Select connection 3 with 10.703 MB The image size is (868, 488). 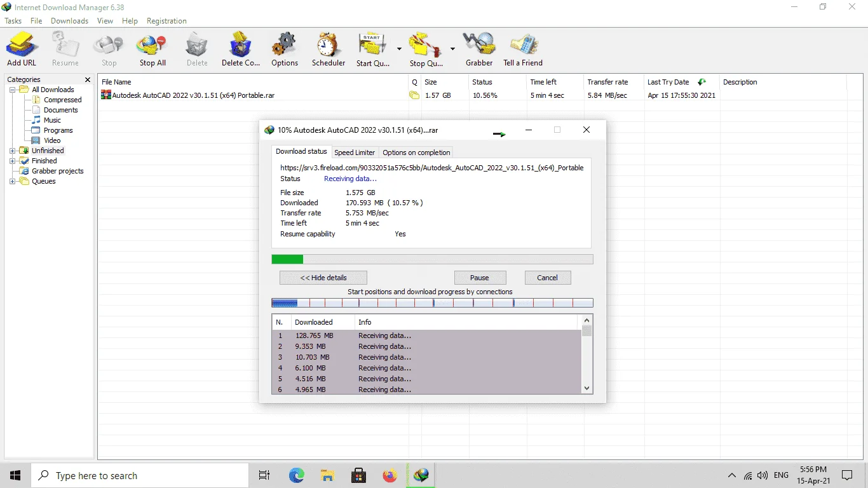(x=426, y=357)
